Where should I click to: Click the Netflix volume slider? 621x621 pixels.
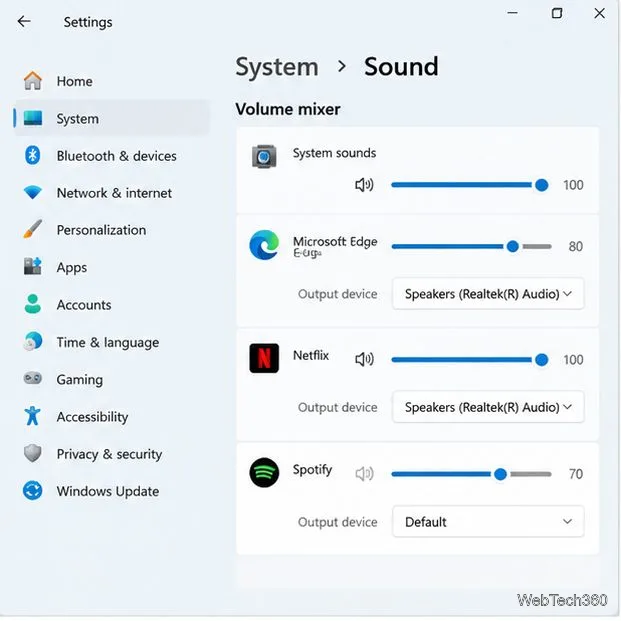471,360
